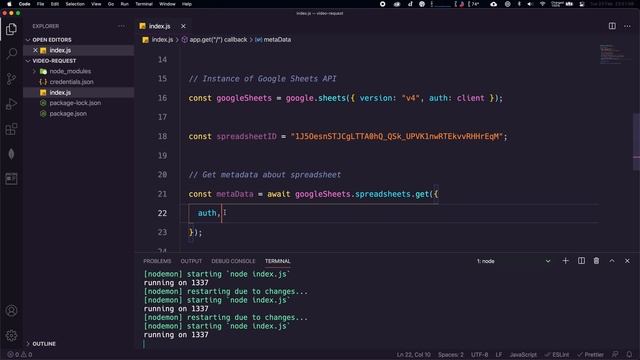This screenshot has height=360, width=640.
Task: Open the View menu
Action: [96, 4]
